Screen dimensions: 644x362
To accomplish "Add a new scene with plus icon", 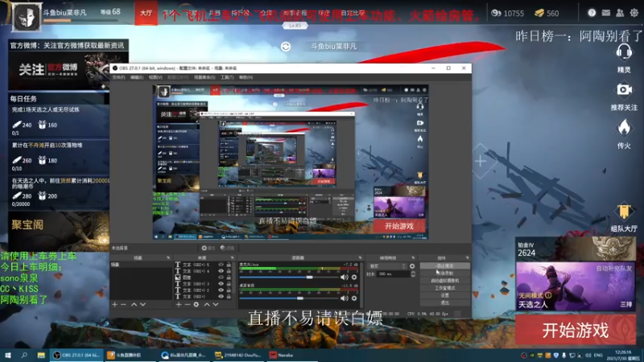I will coord(114,305).
